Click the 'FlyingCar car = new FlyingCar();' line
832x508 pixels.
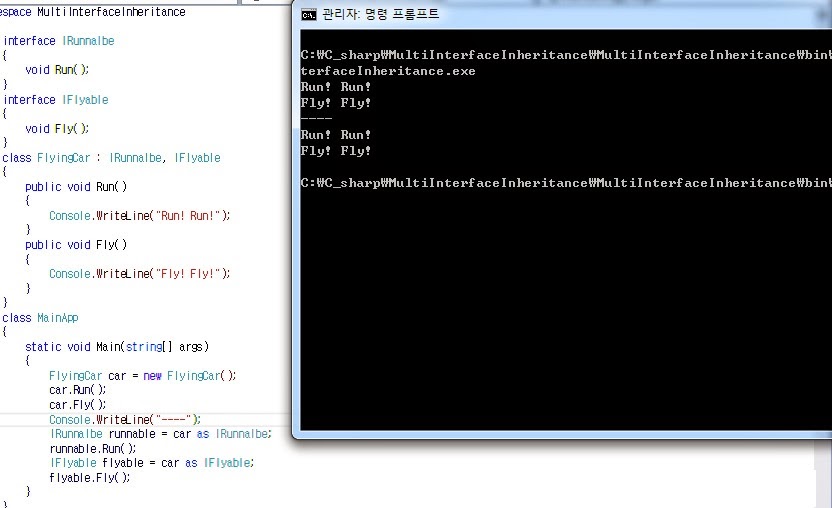[x=143, y=376]
